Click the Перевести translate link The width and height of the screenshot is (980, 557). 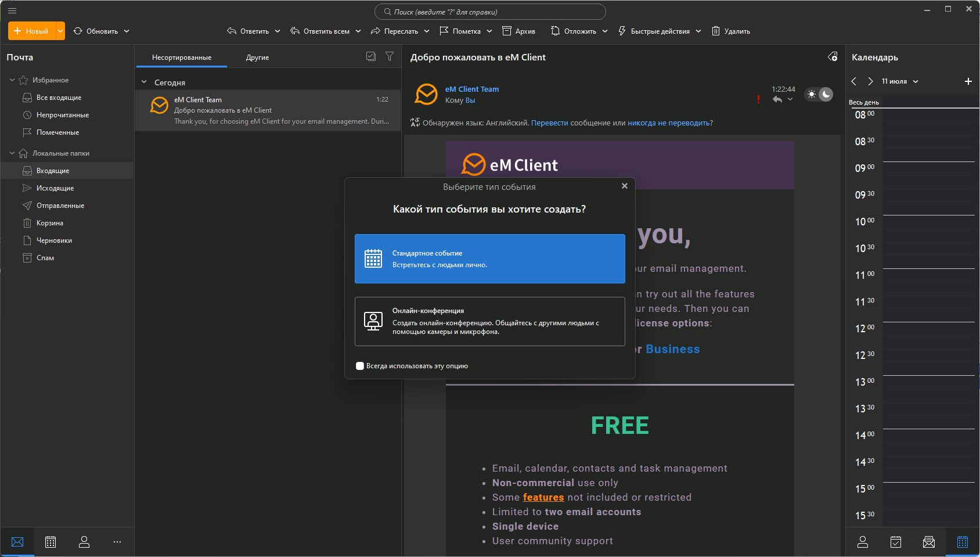click(x=550, y=123)
